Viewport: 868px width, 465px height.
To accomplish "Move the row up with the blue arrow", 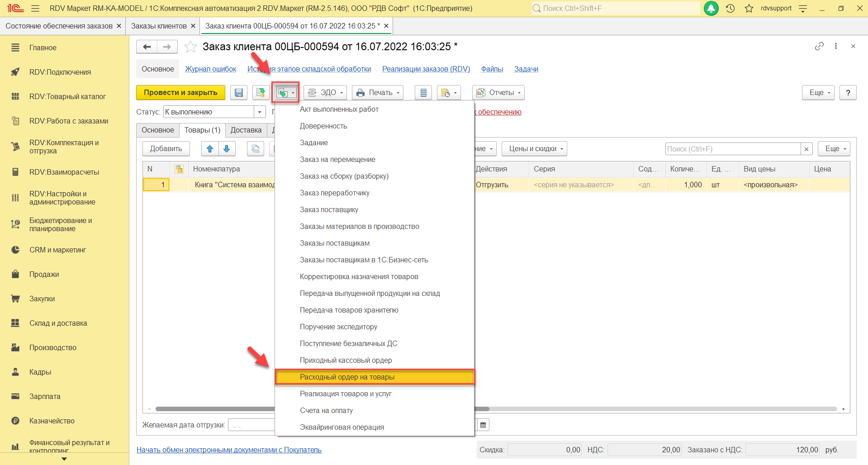I will pos(210,149).
